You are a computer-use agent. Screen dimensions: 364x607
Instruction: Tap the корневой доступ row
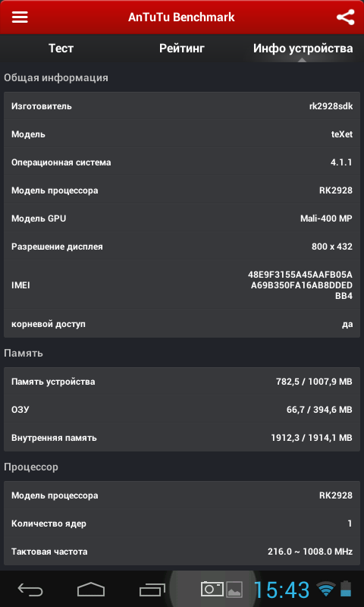(182, 324)
